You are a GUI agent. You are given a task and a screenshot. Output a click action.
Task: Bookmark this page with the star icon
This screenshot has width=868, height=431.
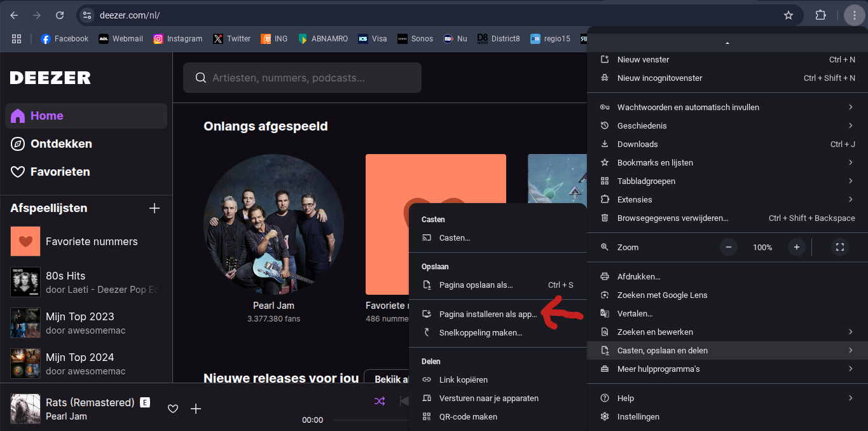pos(789,15)
